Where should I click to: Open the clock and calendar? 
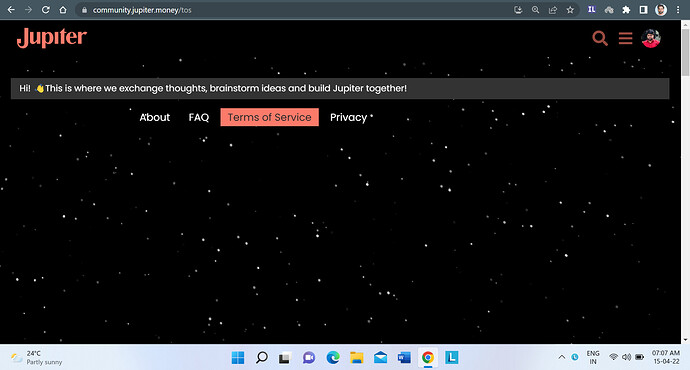pyautogui.click(x=665, y=357)
